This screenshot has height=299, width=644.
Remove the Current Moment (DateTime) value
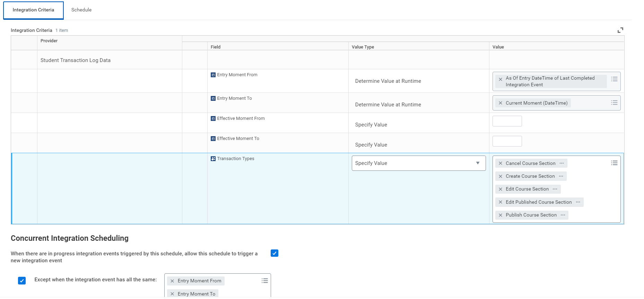500,103
